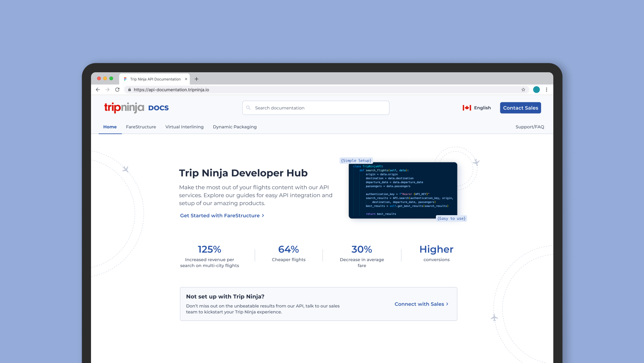Click the browser back arrow
644x363 pixels.
(x=98, y=90)
